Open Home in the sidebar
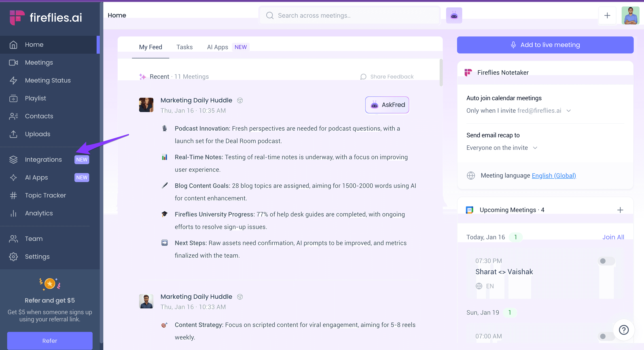Viewport: 644px width, 350px height. [x=50, y=45]
